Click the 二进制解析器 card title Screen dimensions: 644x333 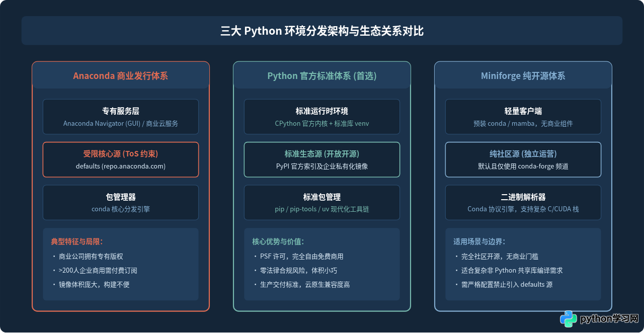tap(523, 197)
